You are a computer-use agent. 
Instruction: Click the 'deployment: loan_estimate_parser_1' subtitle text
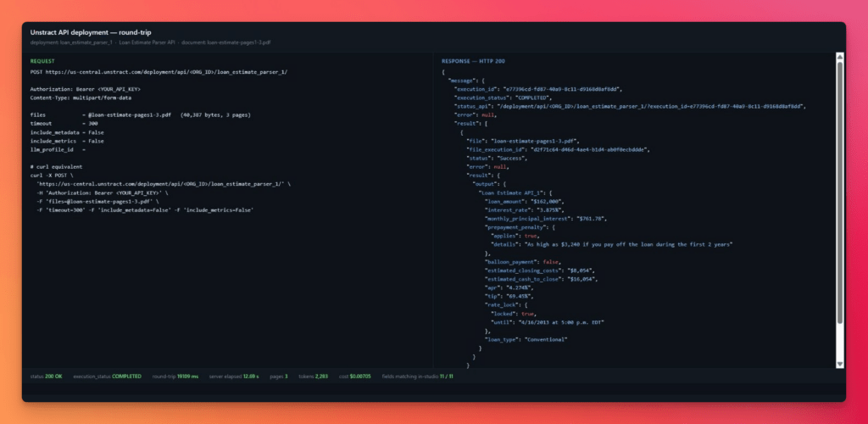[x=71, y=42]
